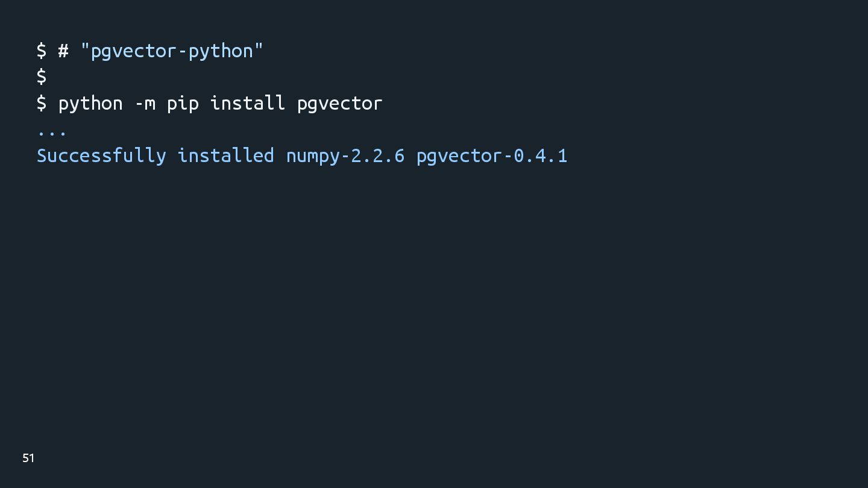
Task: Click the word "Successfully" in the output
Action: [101, 155]
